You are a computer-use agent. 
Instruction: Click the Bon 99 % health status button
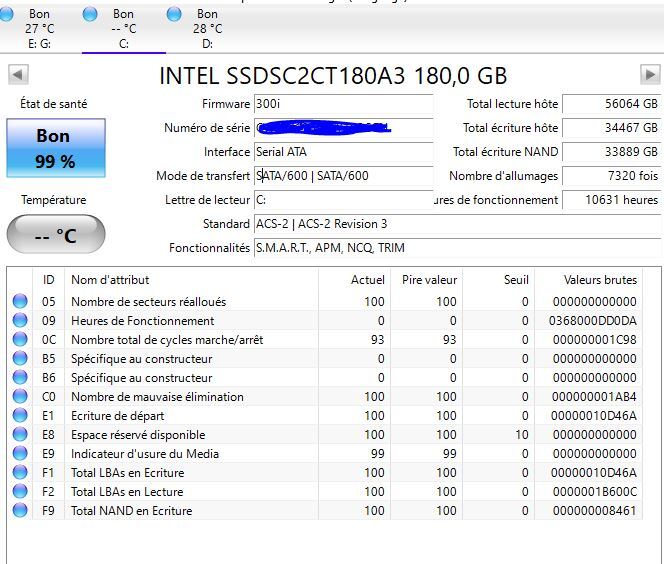[x=56, y=148]
